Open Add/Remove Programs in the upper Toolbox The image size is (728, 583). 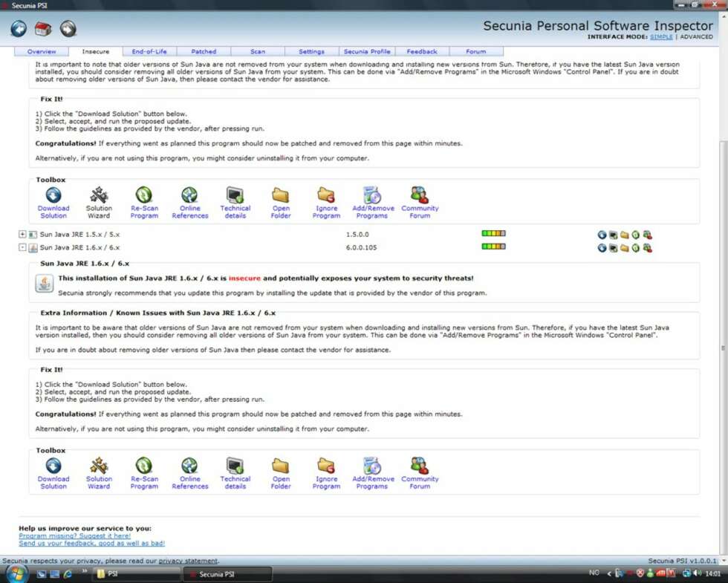(x=372, y=203)
